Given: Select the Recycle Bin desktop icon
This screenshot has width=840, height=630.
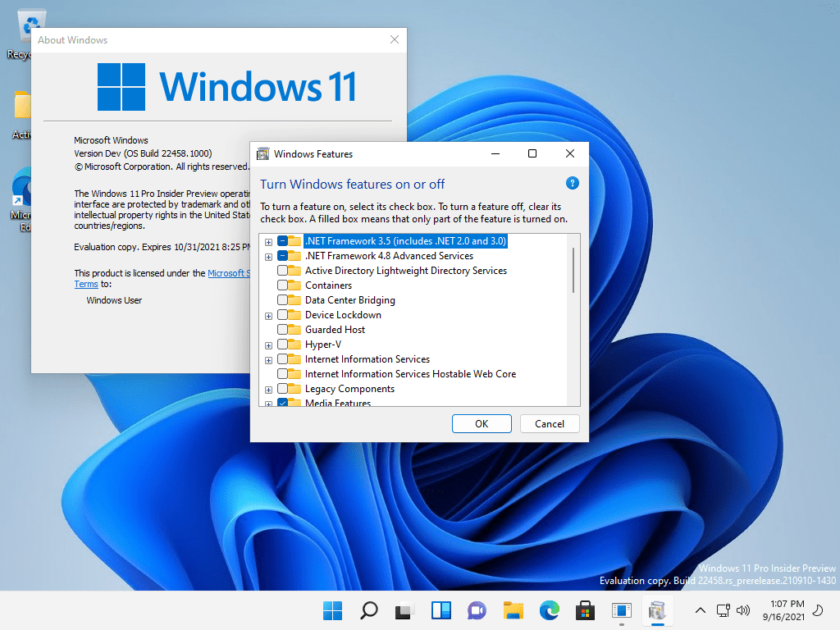Looking at the screenshot, I should 24,32.
